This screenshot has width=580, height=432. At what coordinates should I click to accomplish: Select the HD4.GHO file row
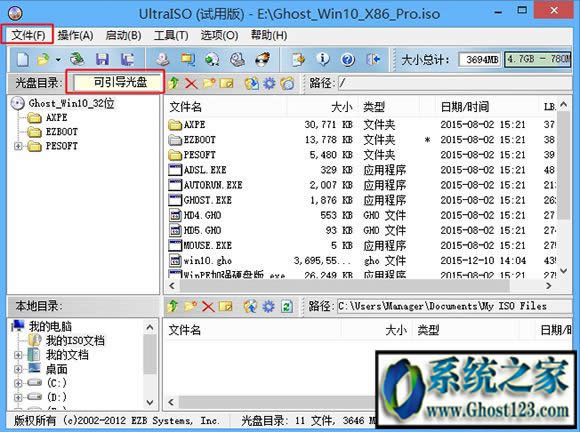pos(361,215)
